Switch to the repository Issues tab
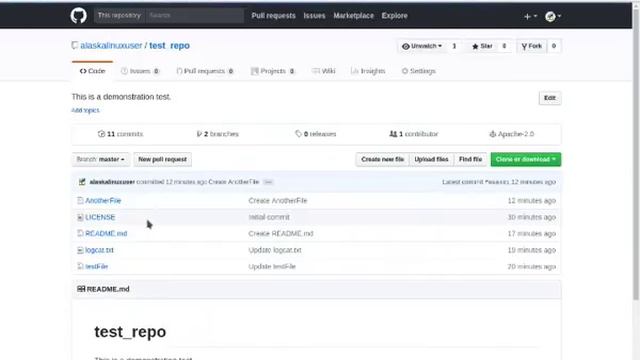The width and height of the screenshot is (640, 360). [x=140, y=71]
